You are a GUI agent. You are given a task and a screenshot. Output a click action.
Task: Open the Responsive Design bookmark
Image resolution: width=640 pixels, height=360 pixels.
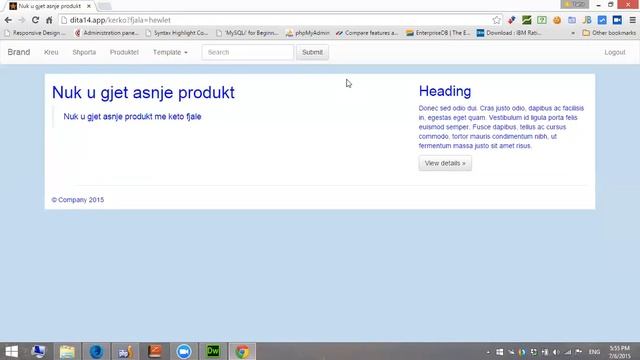[x=35, y=33]
